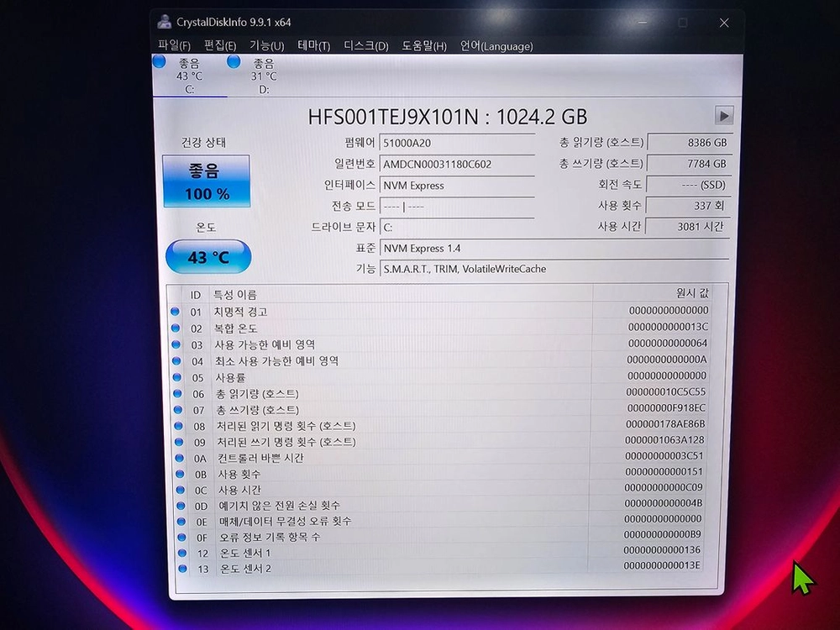
Task: Click status dot of row 0E 무결성 오류 횟수
Action: click(x=181, y=522)
